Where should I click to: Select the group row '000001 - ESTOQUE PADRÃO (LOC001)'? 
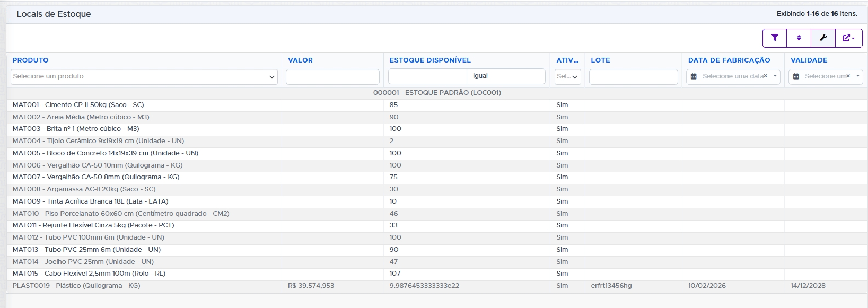[x=437, y=93]
